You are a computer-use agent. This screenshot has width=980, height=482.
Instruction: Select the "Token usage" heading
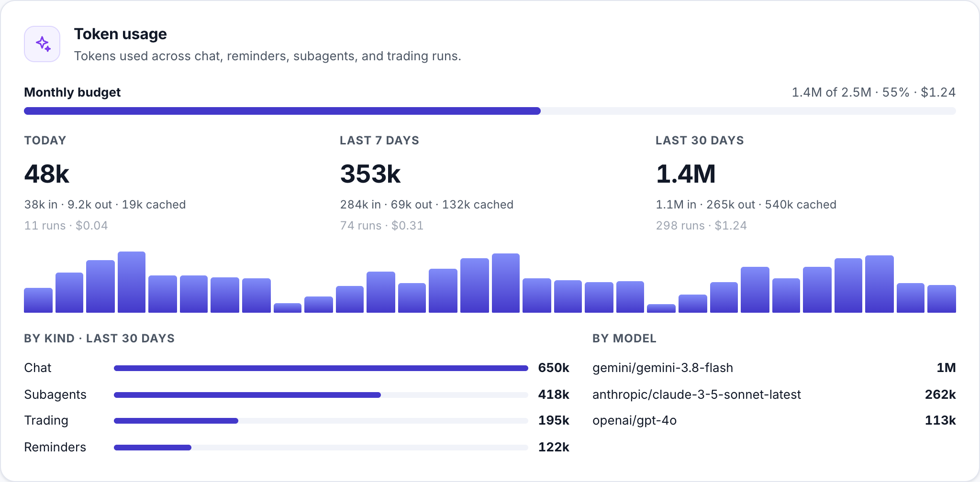click(x=120, y=34)
